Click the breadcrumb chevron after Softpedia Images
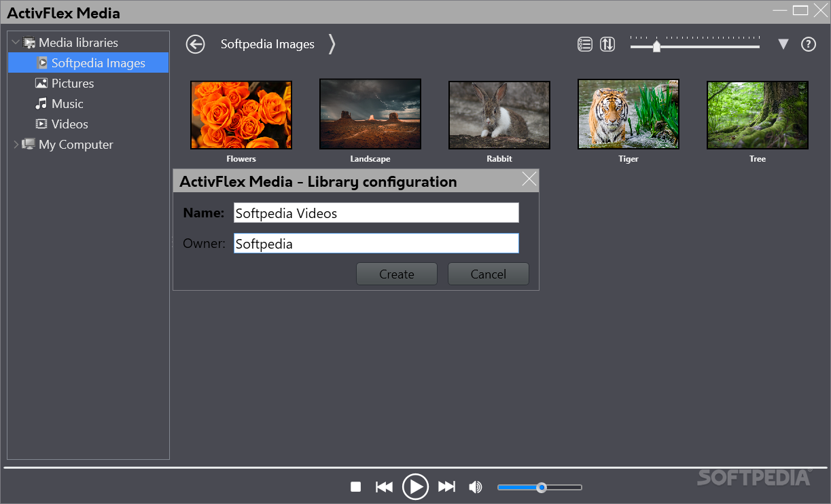 coord(332,44)
